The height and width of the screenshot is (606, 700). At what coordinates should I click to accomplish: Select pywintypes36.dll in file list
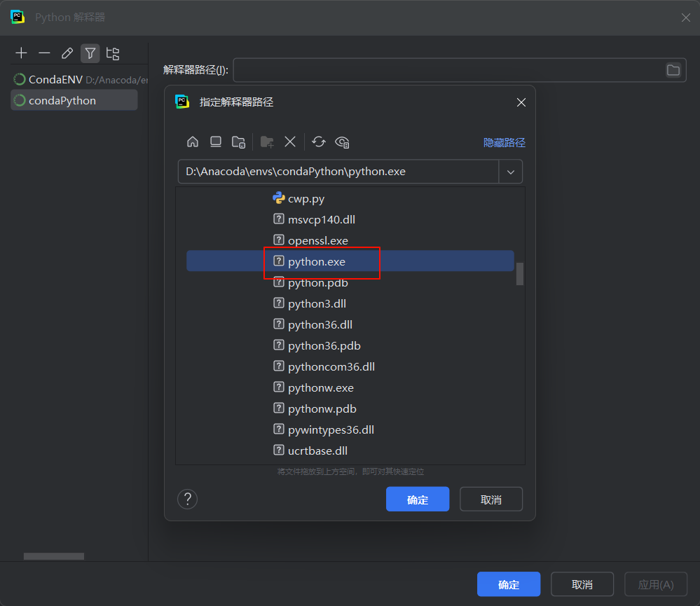pos(350,429)
